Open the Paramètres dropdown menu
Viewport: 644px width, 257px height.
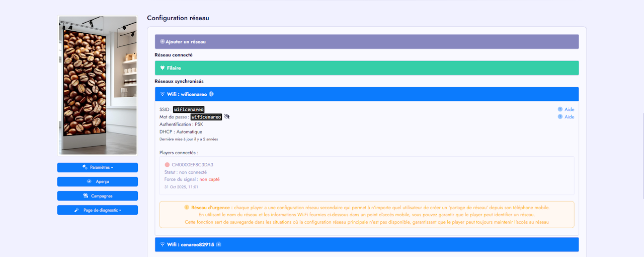[x=98, y=167]
